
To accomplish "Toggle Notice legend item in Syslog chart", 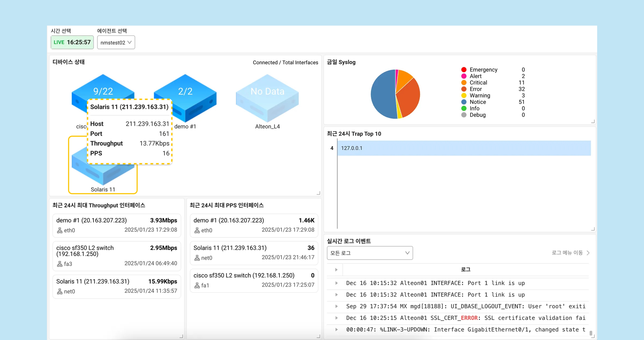I will pos(477,102).
